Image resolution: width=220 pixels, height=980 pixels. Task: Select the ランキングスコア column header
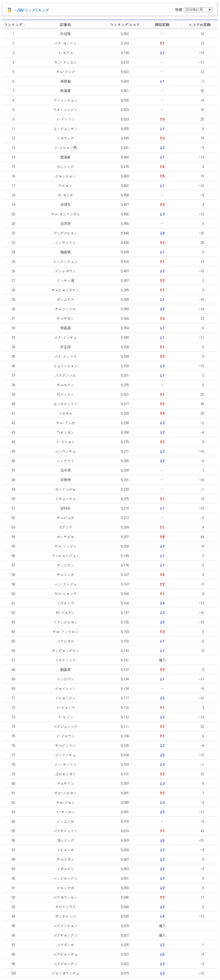point(125,24)
